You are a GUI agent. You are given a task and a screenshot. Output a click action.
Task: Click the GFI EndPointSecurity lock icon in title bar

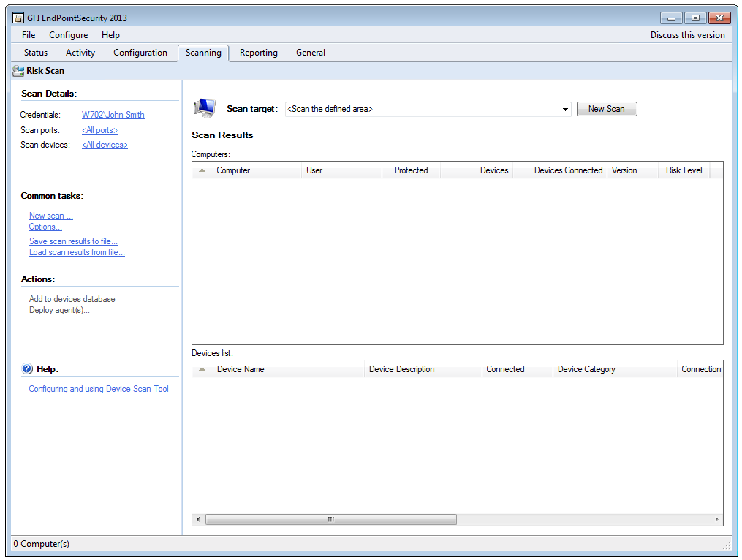(18, 18)
